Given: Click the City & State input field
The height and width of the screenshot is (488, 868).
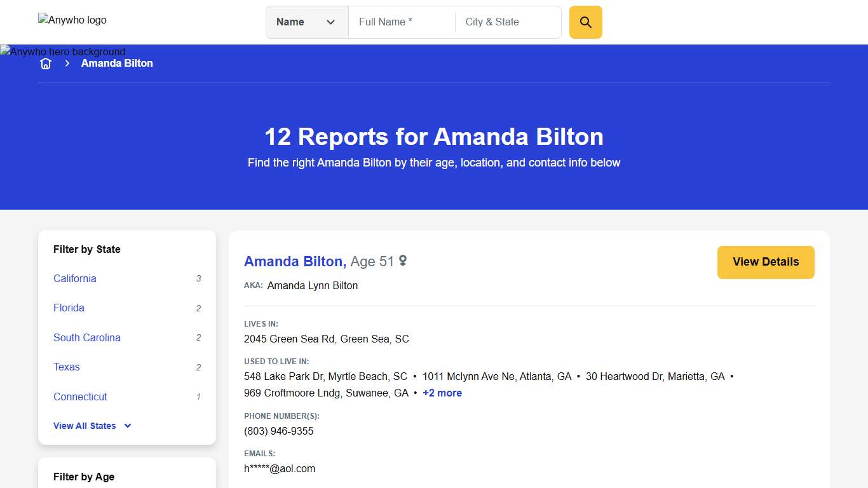Looking at the screenshot, I should tap(502, 22).
